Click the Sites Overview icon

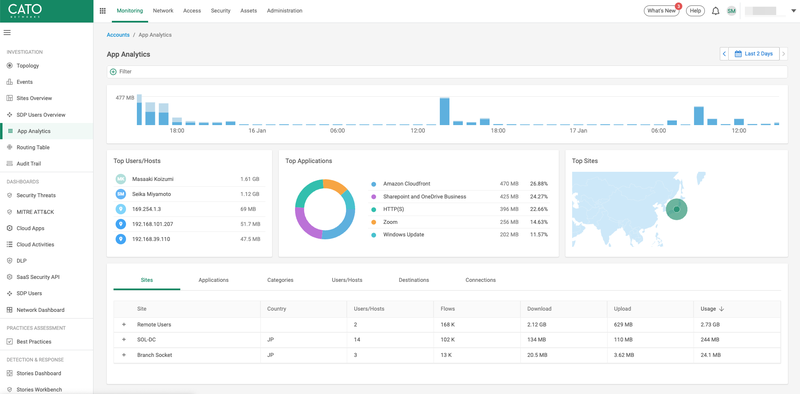10,98
